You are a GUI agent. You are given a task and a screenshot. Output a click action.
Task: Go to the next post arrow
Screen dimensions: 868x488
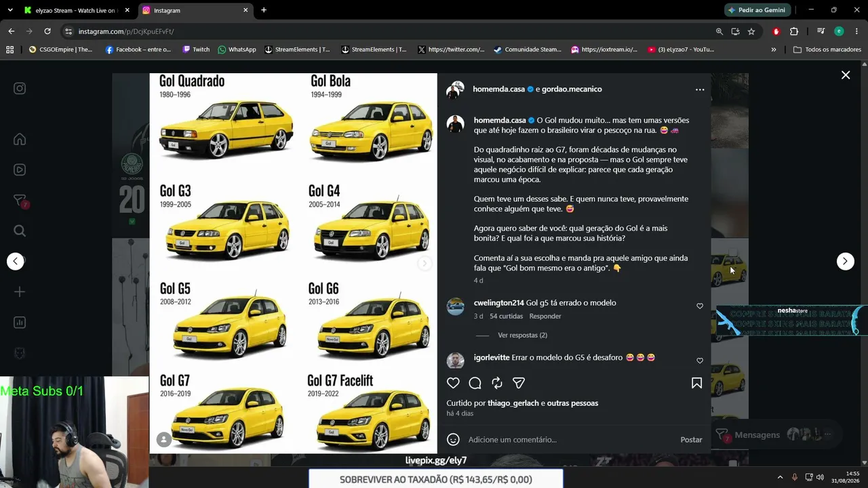click(846, 261)
